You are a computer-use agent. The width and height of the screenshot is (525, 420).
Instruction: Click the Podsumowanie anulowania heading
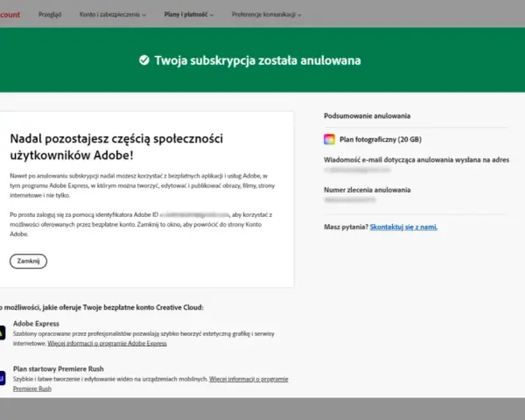point(367,115)
